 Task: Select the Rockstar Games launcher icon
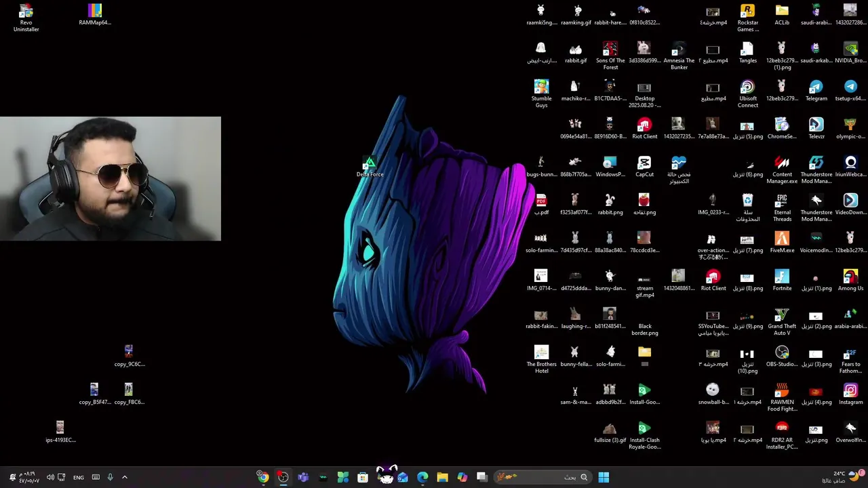pos(747,18)
